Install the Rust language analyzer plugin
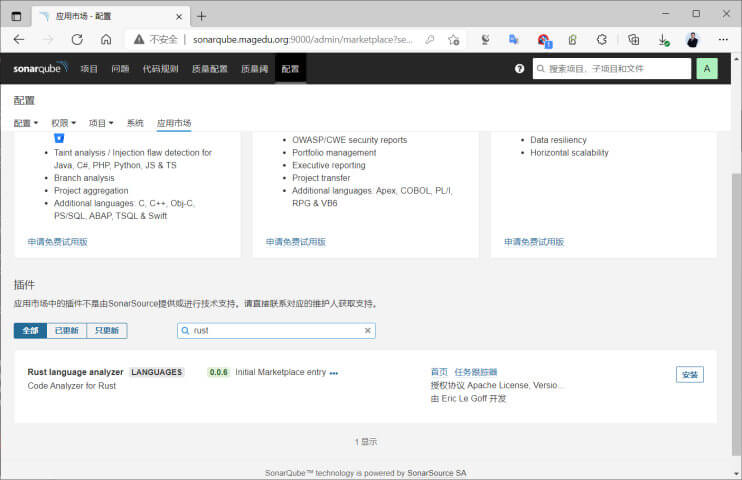Viewport: 742px width, 480px height. pyautogui.click(x=689, y=374)
